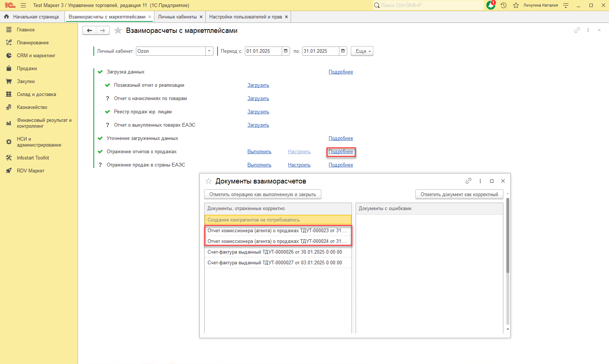Click Отметить операцию как выполненную и закрыть
609x364 pixels.
tap(263, 195)
